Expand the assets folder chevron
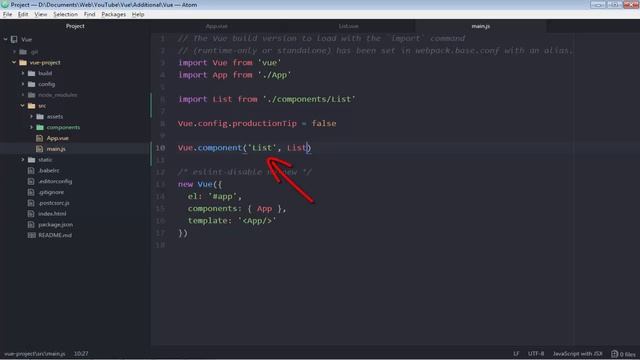Screen dimensions: 640x360 [31, 117]
